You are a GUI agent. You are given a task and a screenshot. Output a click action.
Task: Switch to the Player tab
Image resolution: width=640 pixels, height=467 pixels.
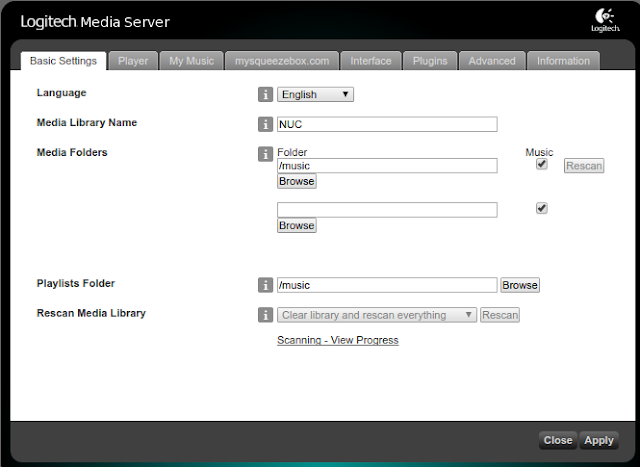click(x=133, y=61)
